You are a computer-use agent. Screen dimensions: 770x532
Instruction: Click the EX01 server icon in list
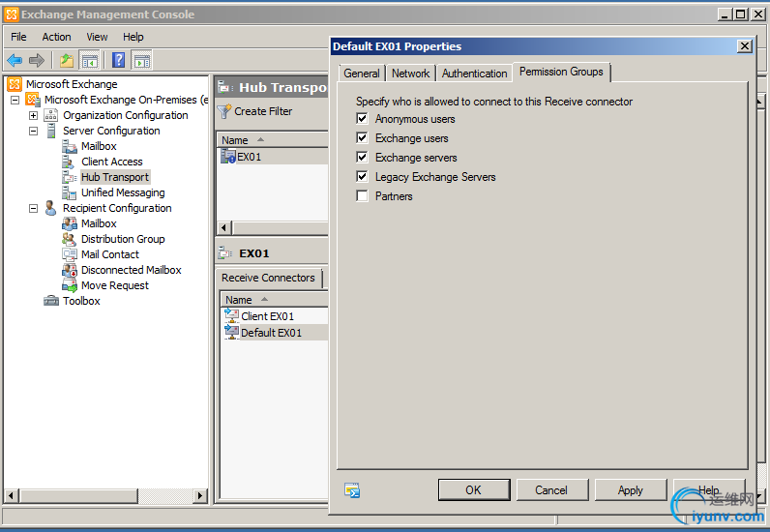(x=228, y=156)
